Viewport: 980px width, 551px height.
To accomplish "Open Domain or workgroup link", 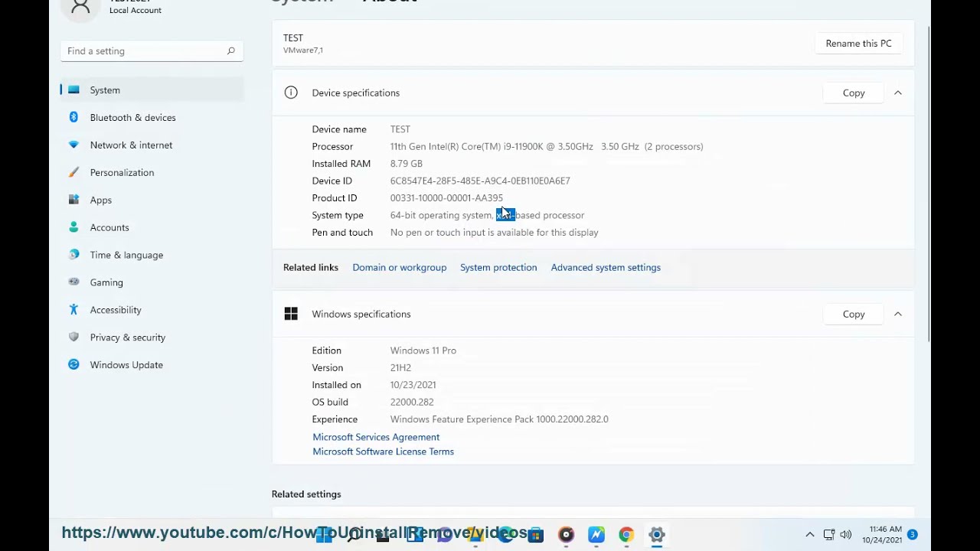I will click(399, 267).
